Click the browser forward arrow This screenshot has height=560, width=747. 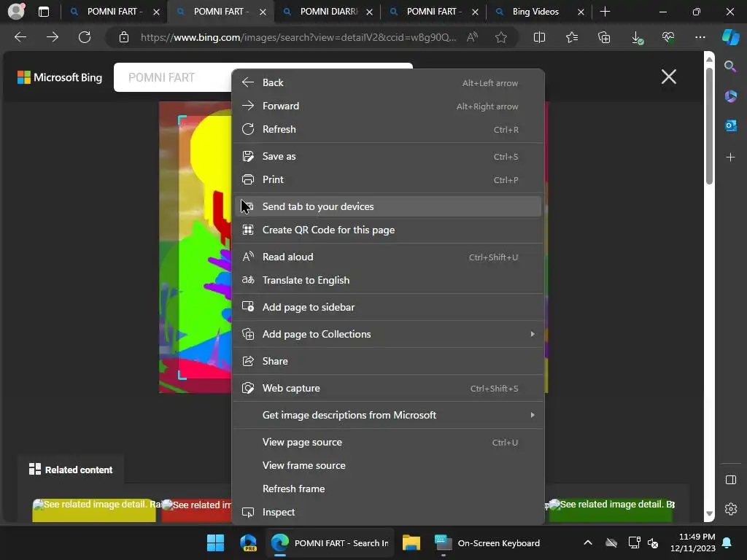53,37
